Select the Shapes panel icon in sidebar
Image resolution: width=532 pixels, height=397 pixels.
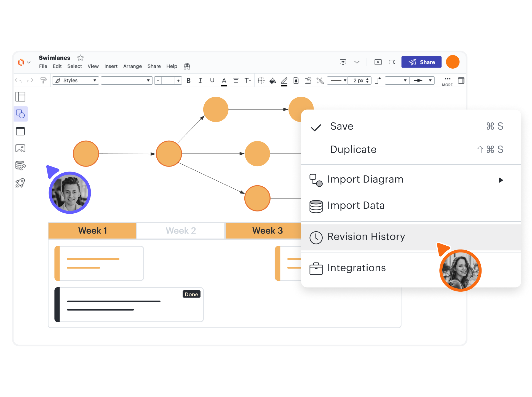tap(20, 114)
